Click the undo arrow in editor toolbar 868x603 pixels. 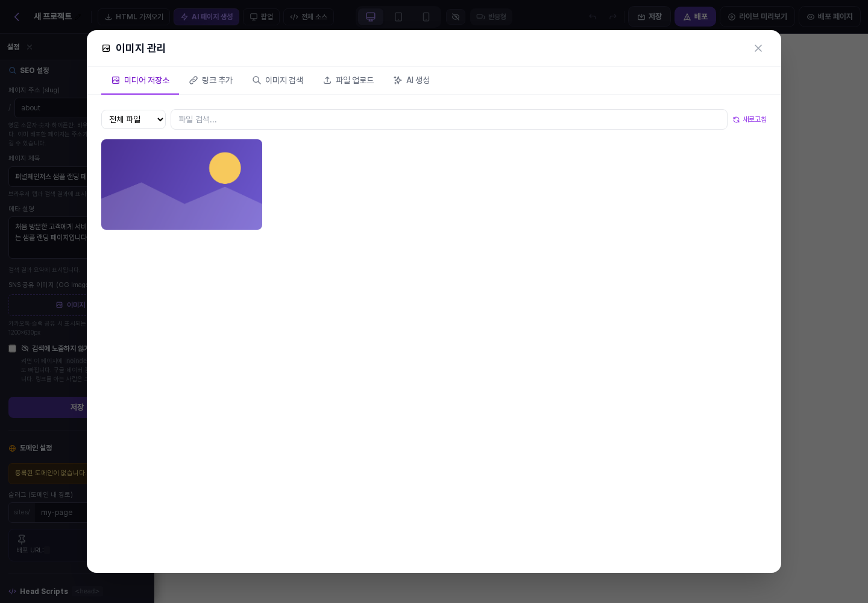(593, 17)
